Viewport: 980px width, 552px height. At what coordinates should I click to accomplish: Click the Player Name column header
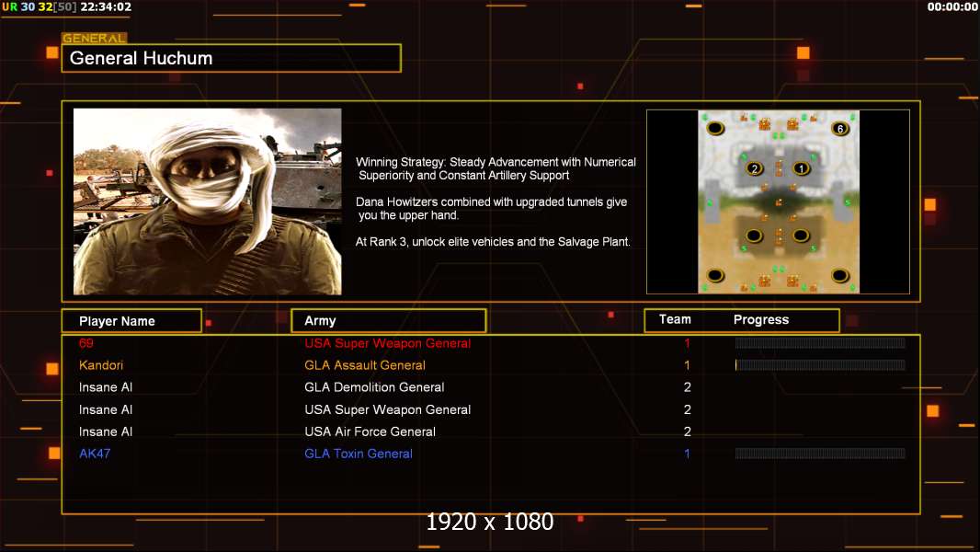[131, 321]
